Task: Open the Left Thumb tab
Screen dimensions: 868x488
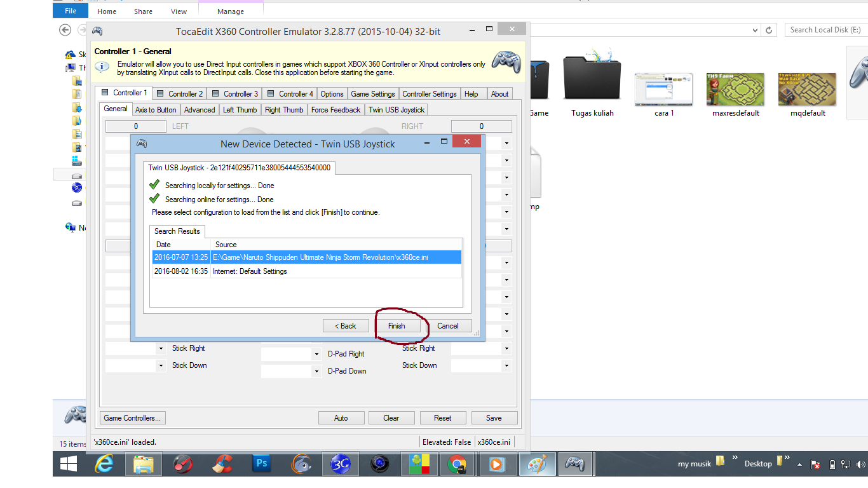Action: (x=240, y=109)
